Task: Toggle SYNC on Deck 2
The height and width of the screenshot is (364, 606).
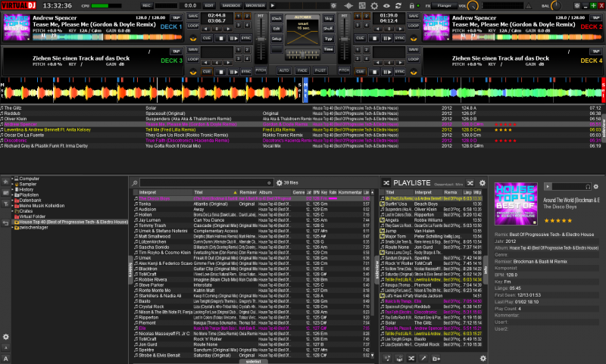Action: [x=399, y=38]
